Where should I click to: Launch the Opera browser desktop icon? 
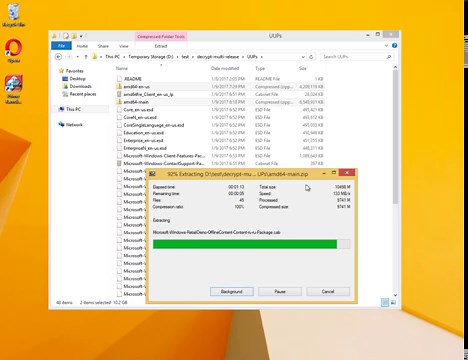13,51
